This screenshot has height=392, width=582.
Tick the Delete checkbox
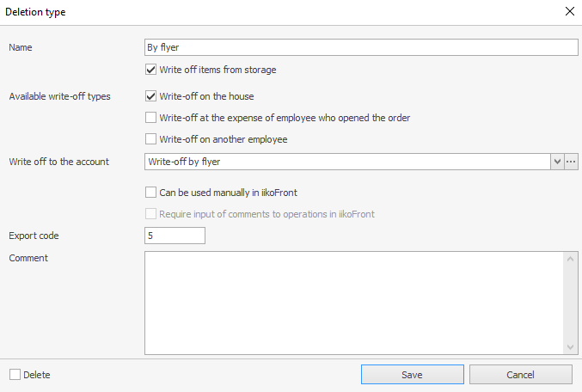pos(15,375)
